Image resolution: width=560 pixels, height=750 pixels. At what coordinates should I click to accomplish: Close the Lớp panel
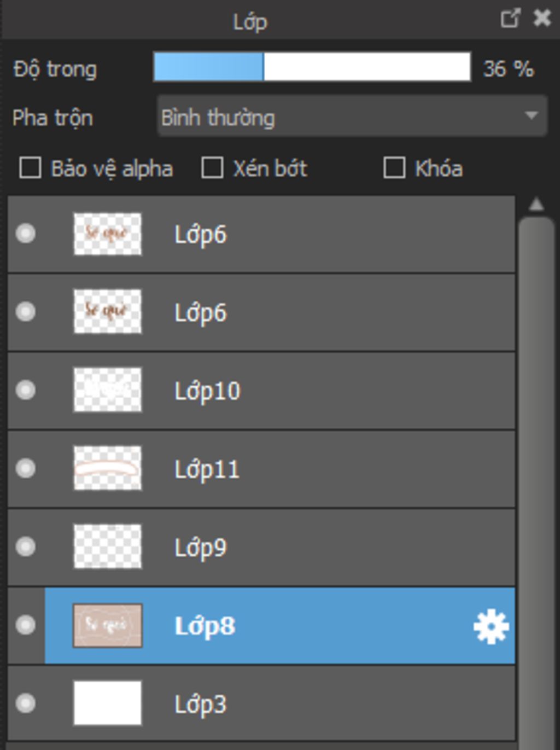click(542, 19)
